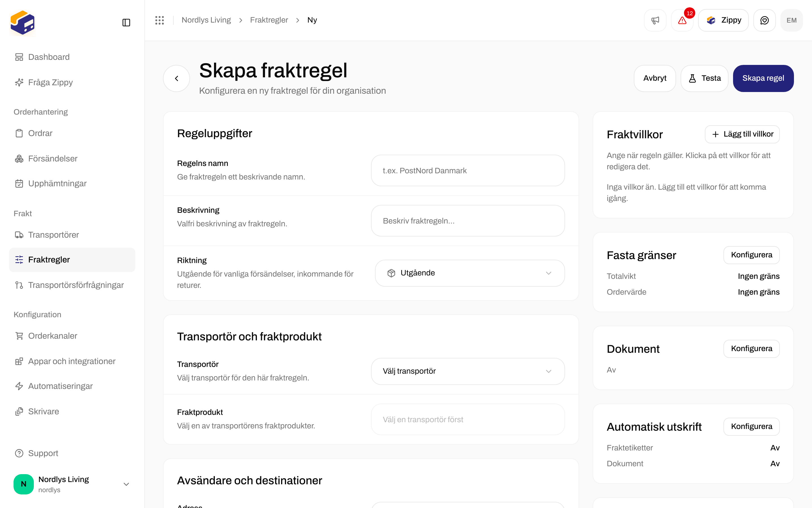The width and height of the screenshot is (812, 508).
Task: Open the announcements megaphone icon
Action: click(655, 20)
